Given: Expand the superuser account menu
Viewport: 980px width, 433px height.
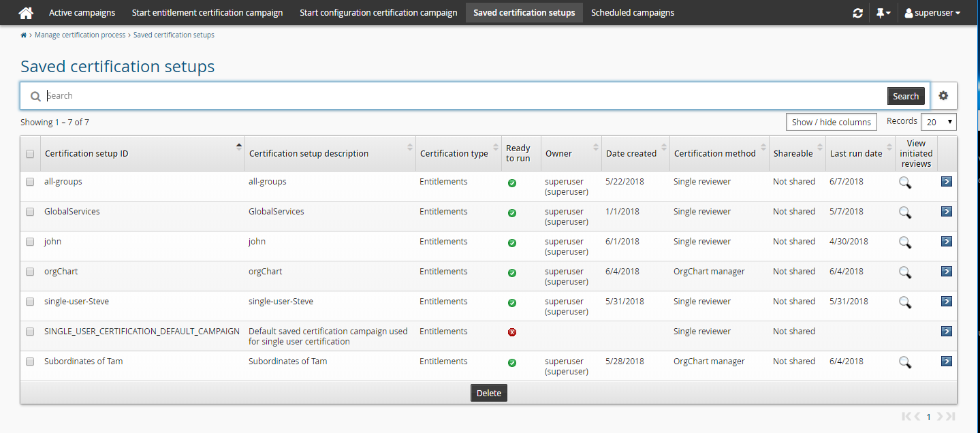Looking at the screenshot, I should (932, 13).
